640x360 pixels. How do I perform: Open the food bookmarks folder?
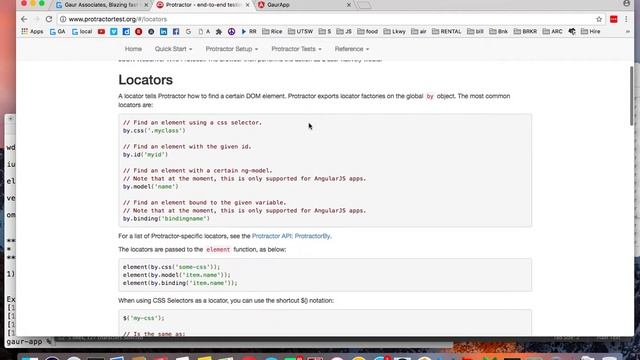pyautogui.click(x=368, y=31)
